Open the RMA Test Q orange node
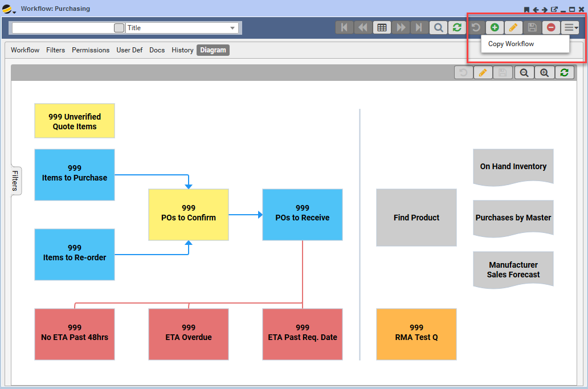 (416, 334)
